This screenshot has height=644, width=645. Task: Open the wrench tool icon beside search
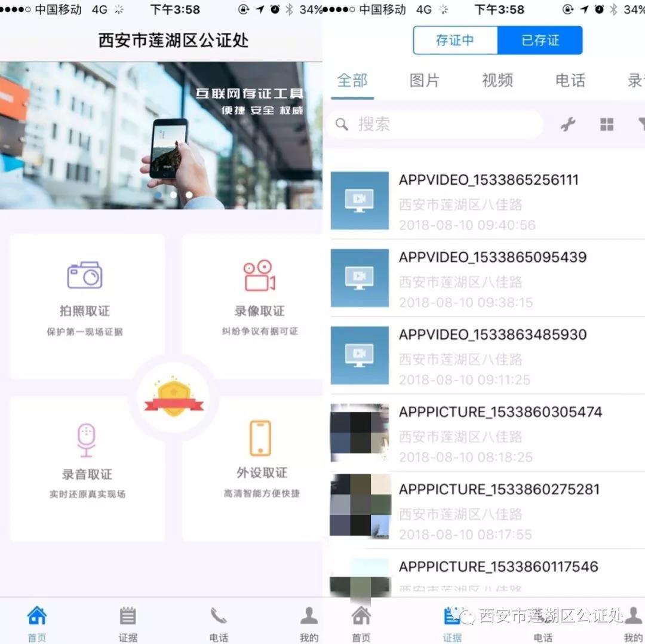[x=568, y=124]
